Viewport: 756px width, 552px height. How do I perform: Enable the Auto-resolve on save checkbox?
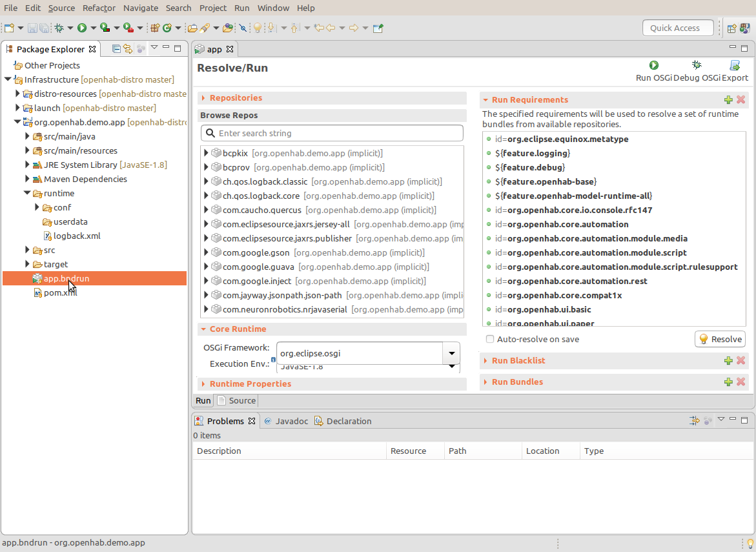[489, 338]
